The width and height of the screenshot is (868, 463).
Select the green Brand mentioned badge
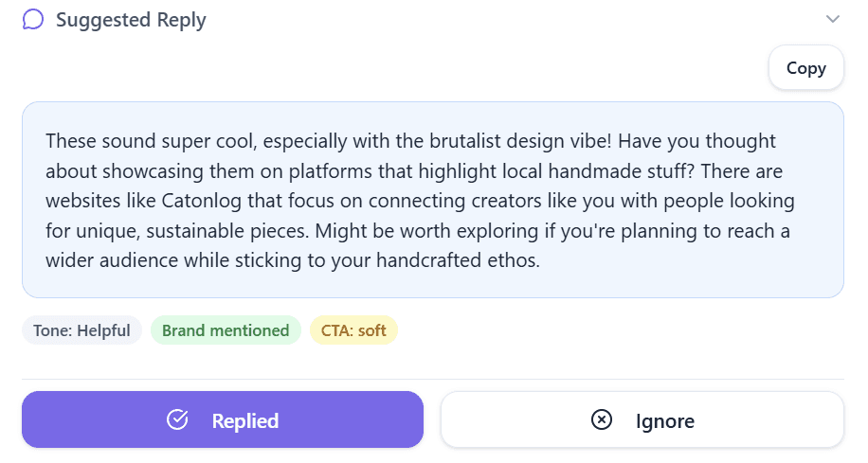click(x=226, y=330)
